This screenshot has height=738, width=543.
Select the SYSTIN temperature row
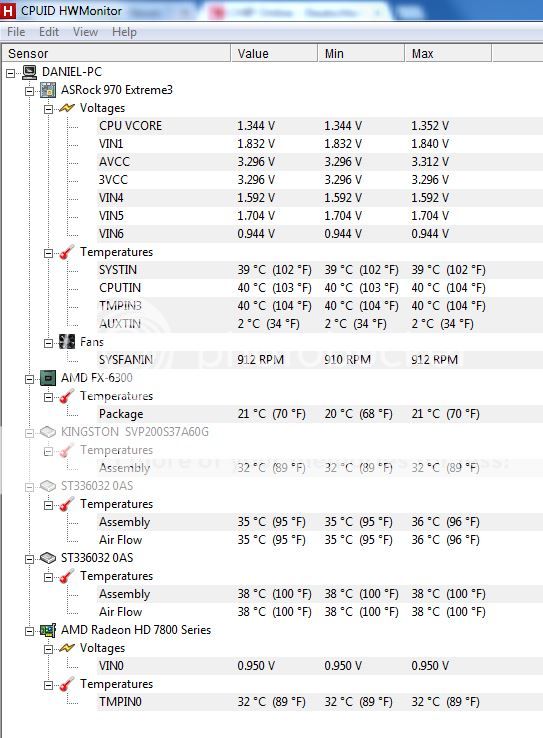click(x=319, y=270)
